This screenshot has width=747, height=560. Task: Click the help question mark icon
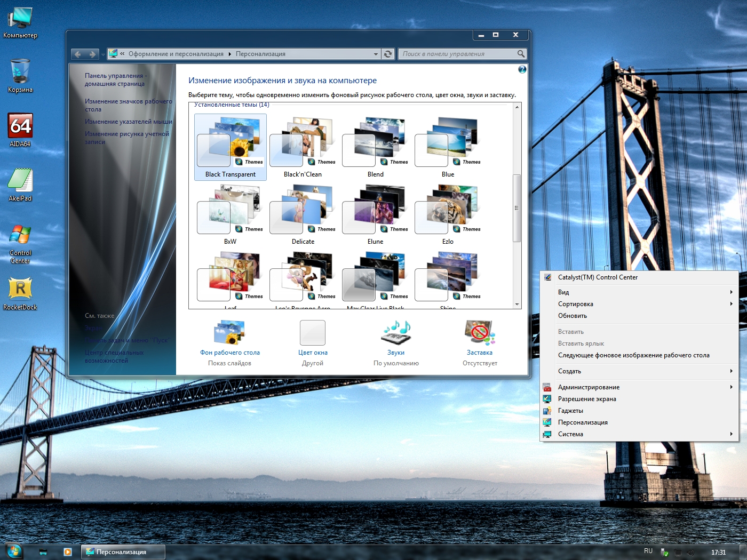click(x=522, y=69)
